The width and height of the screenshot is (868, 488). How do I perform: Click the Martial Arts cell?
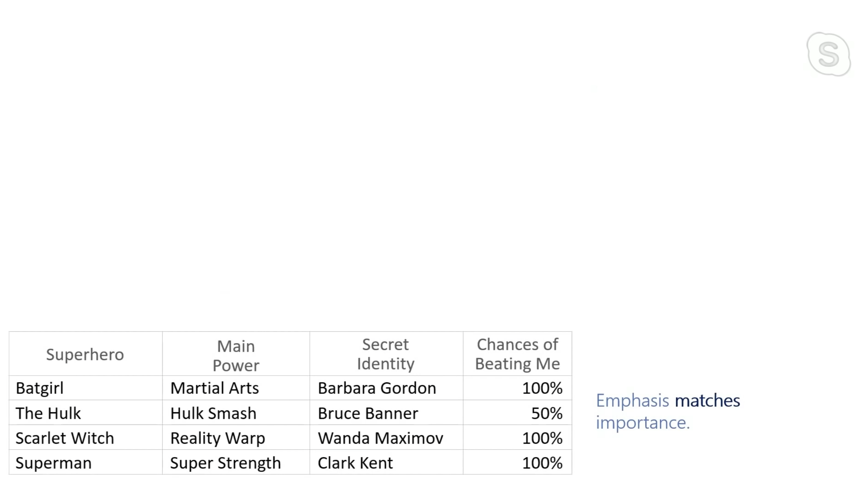pyautogui.click(x=215, y=388)
